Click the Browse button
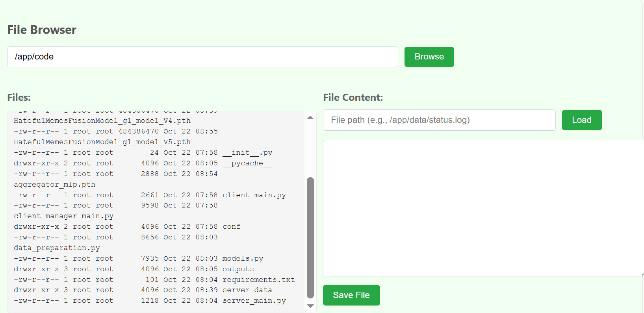This screenshot has width=644, height=313. pos(429,57)
